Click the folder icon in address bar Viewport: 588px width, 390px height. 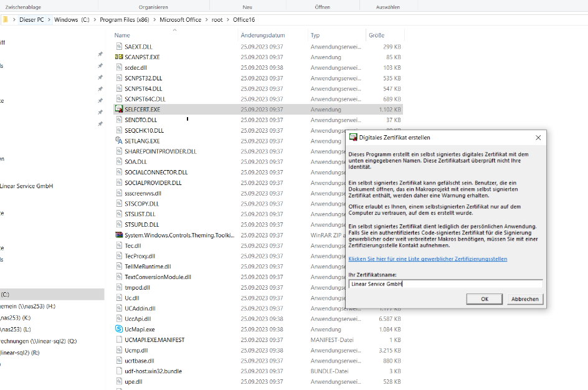click(5, 19)
